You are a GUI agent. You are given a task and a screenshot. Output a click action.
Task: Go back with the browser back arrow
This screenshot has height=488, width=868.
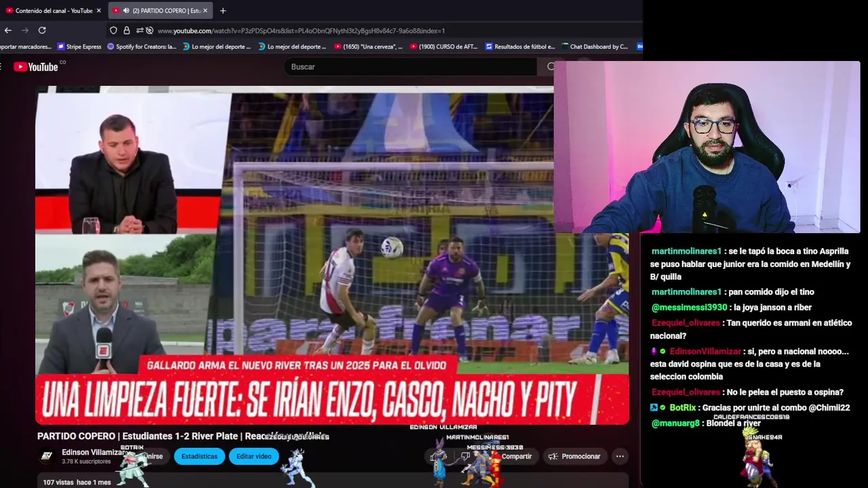pos(8,30)
